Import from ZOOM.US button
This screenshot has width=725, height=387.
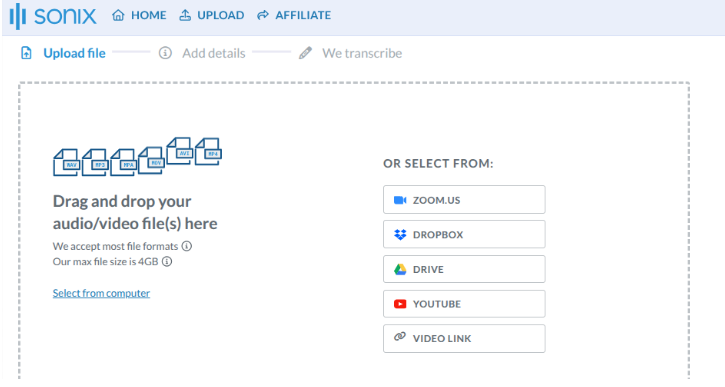coord(464,200)
